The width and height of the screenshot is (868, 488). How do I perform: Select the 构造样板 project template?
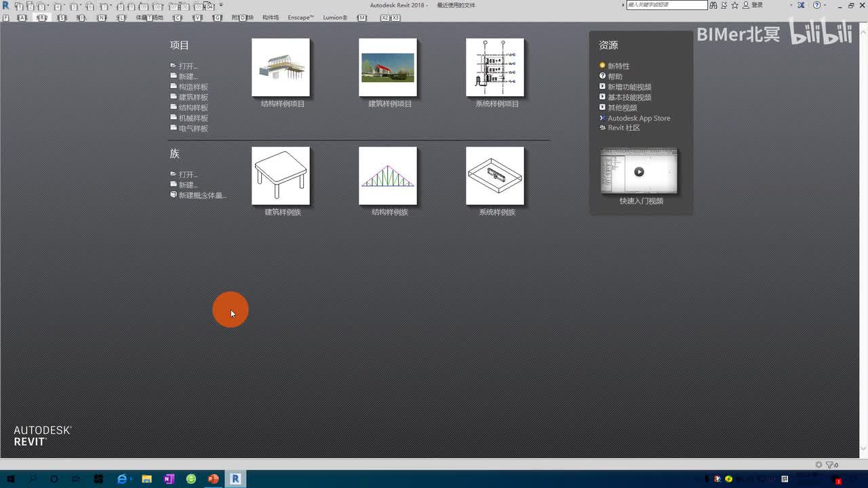[189, 87]
